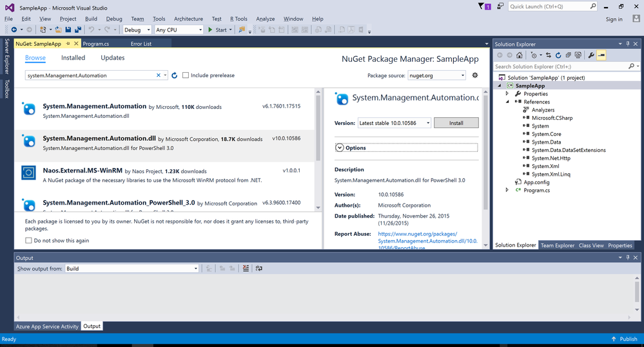644x347 pixels.
Task: Open the Package source nuget.org dropdown
Action: [436, 75]
